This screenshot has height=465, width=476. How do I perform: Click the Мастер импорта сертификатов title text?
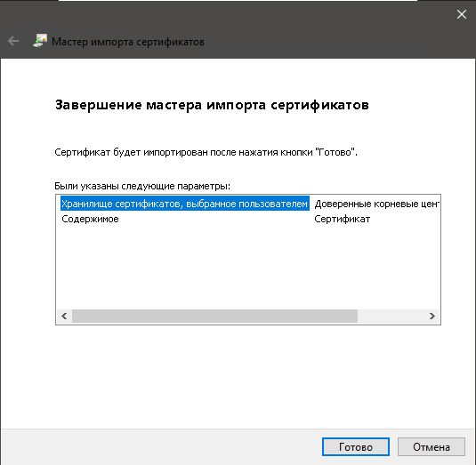128,42
